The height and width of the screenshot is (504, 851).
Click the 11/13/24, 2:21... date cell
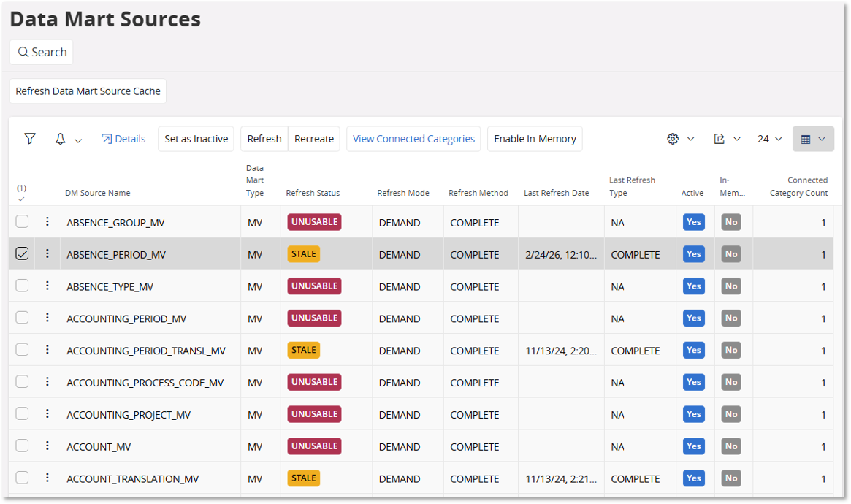point(561,479)
